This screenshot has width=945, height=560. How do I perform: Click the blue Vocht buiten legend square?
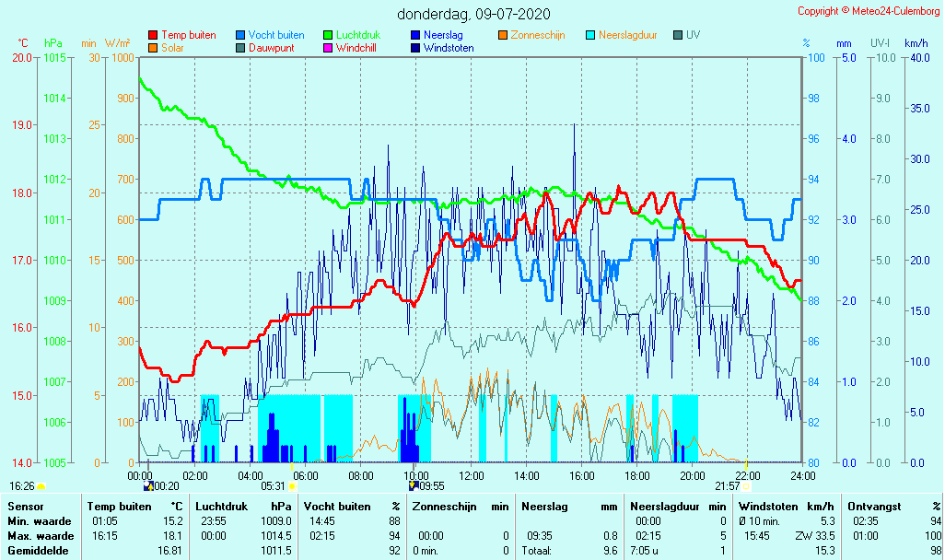pos(240,35)
